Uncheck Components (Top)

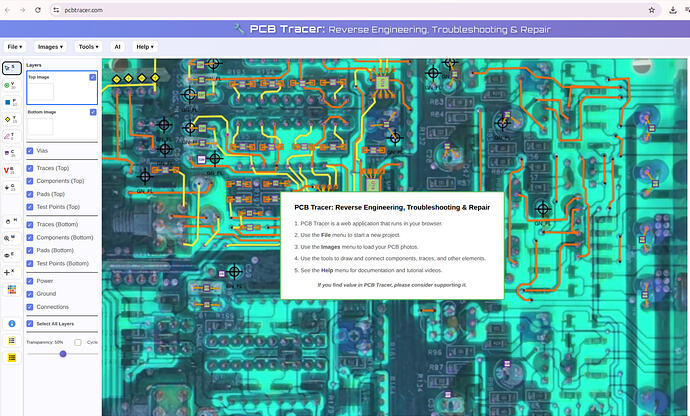(x=30, y=181)
